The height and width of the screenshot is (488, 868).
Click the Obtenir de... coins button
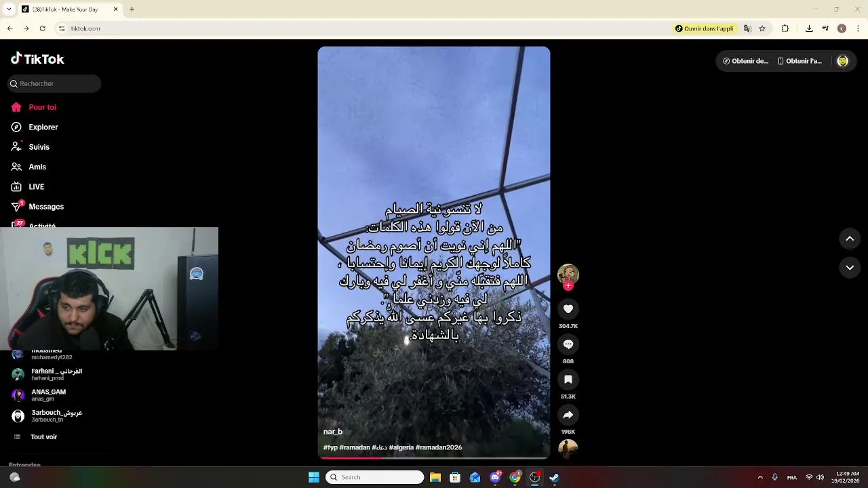(745, 61)
